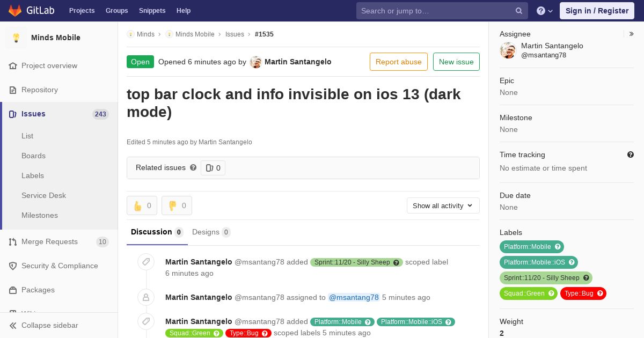The height and width of the screenshot is (338, 644).
Task: Open the Help question mark menu
Action: click(x=545, y=11)
